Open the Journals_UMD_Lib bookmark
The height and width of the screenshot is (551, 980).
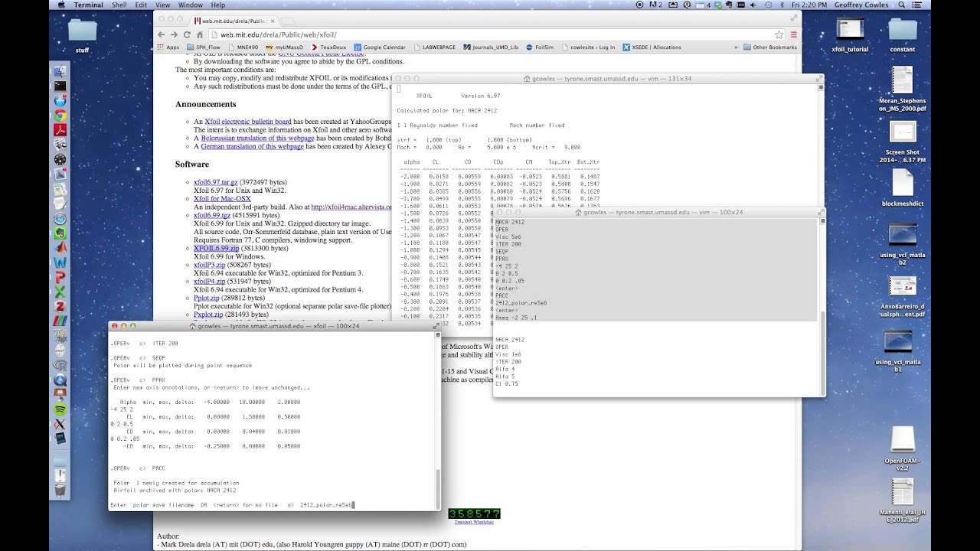(490, 47)
